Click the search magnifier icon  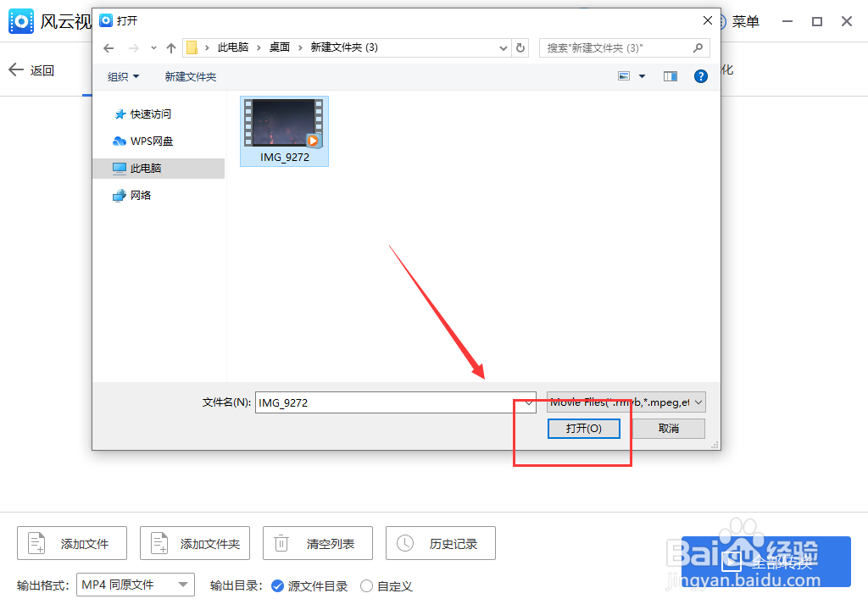click(x=698, y=48)
